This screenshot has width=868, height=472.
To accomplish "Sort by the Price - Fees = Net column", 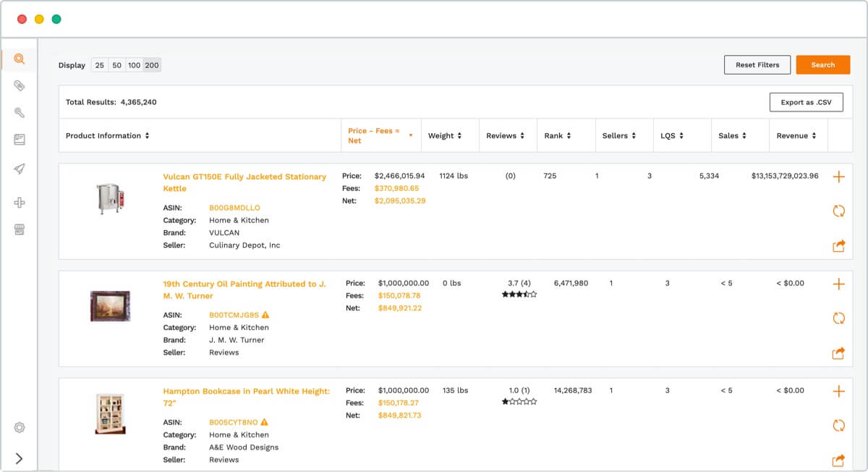I will [380, 135].
